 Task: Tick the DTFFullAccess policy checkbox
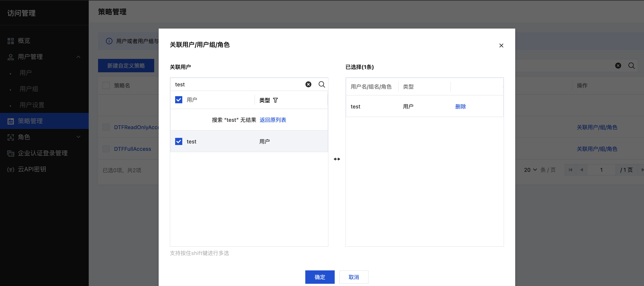pos(106,149)
